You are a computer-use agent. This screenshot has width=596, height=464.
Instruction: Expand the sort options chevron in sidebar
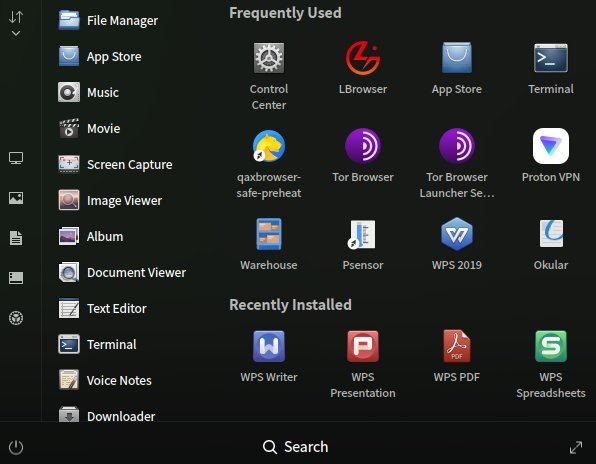pos(16,33)
